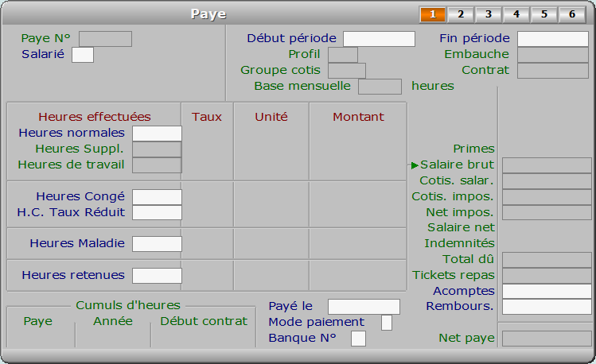The height and width of the screenshot is (364, 596).
Task: Click the Indemnités label
Action: coord(459,243)
